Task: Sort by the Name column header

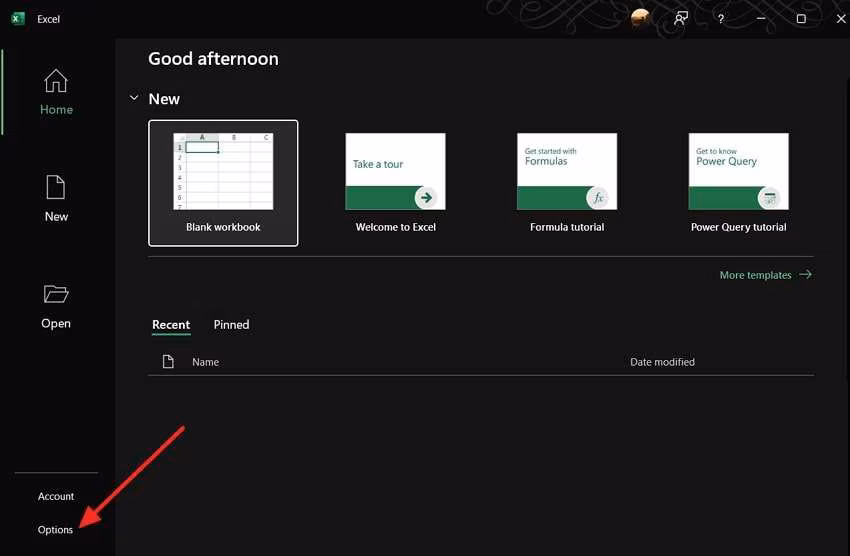Action: click(x=205, y=362)
